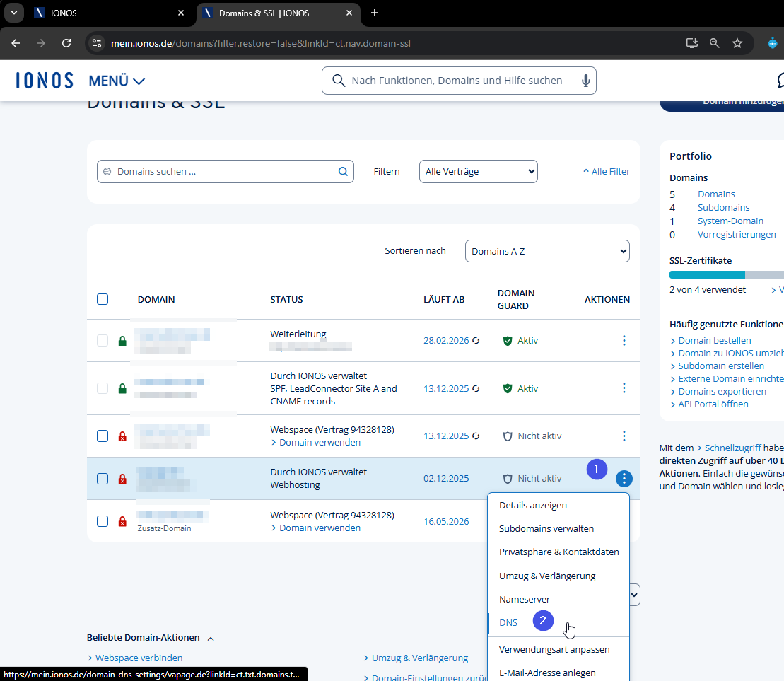Check the LeadConnector domain row checkbox
This screenshot has height=681, width=784.
click(103, 388)
